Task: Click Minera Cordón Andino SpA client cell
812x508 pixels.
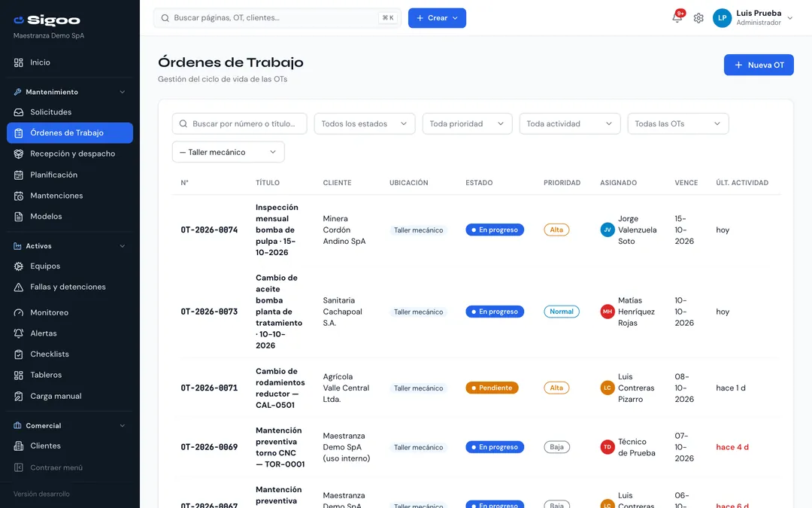Action: [344, 230]
